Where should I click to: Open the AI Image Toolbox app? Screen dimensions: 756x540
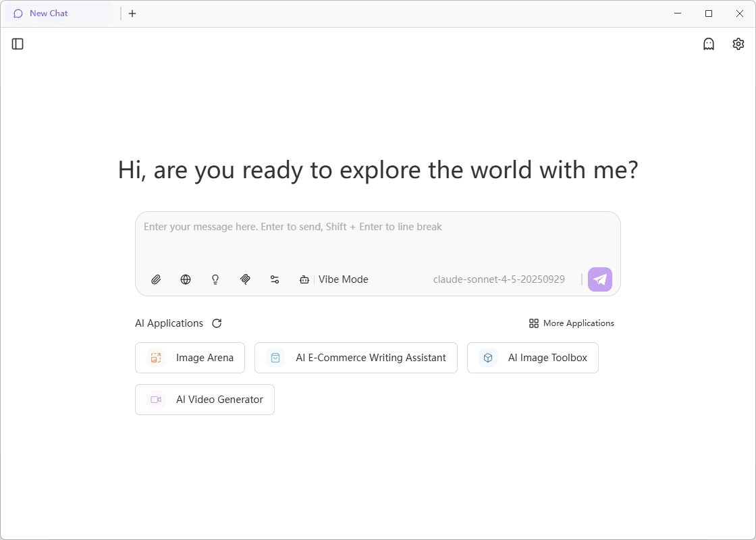[533, 358]
